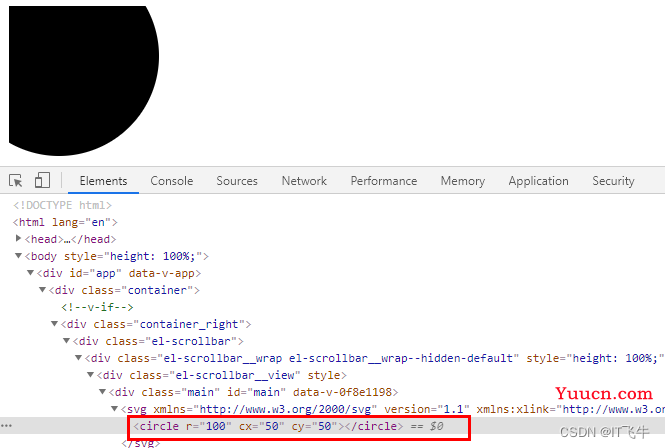Go to the Security tab
665x448 pixels.
coord(613,181)
